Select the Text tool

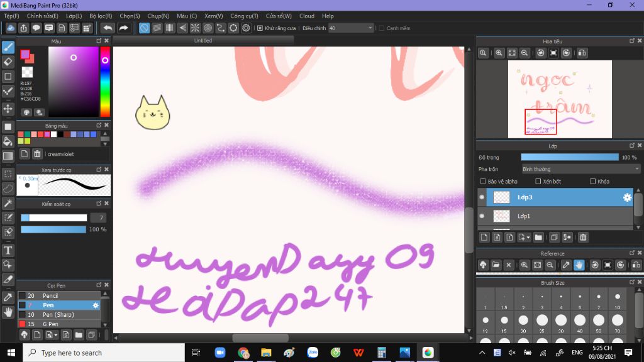pos(8,250)
